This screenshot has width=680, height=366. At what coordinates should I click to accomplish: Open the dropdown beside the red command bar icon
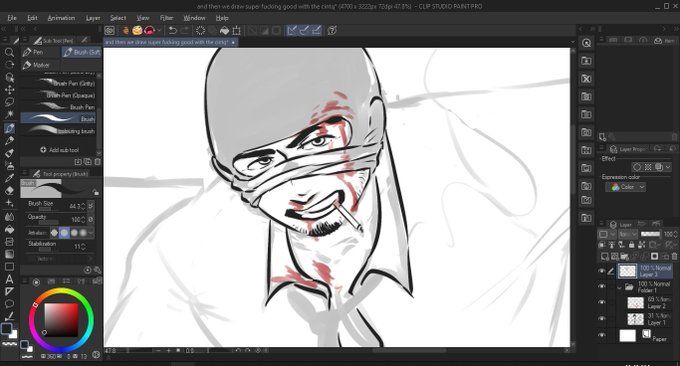159,30
